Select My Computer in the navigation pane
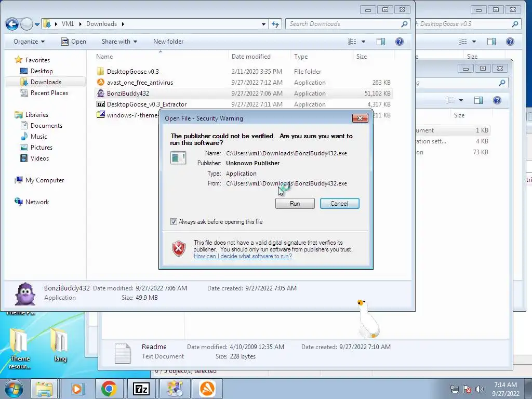Viewport: 532px width, 399px height. (45, 180)
